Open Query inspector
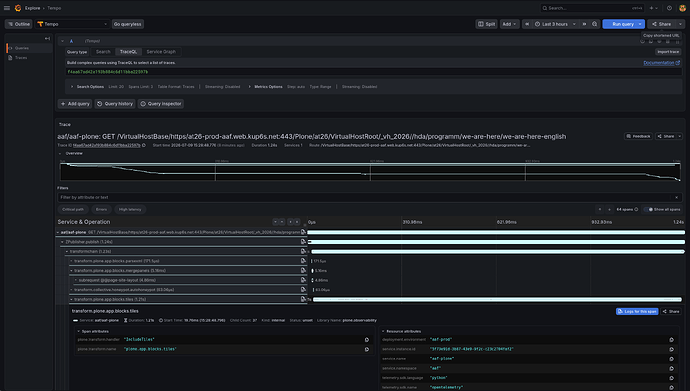The height and width of the screenshot is (391, 690). tap(161, 104)
